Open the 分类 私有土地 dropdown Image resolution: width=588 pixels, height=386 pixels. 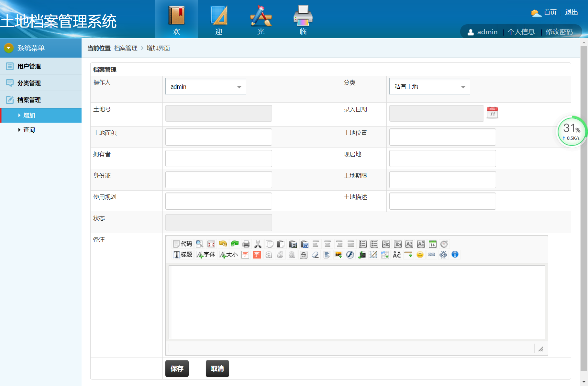tap(429, 86)
